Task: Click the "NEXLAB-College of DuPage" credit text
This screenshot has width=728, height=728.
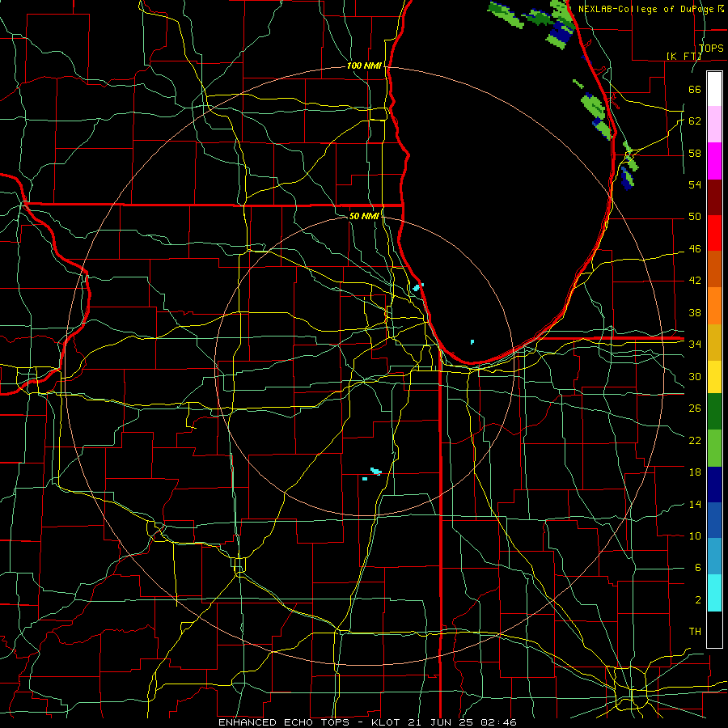Action: point(647,9)
